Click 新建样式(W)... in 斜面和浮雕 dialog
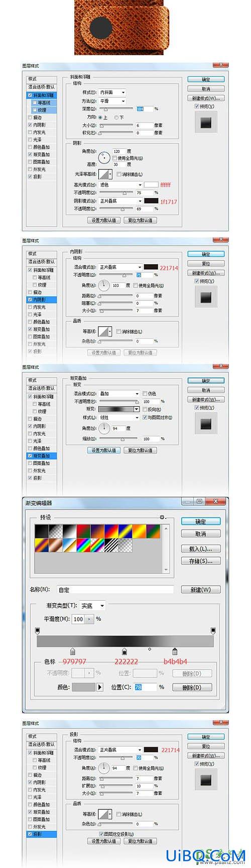Screen dimensions: 251x868 [x=206, y=98]
